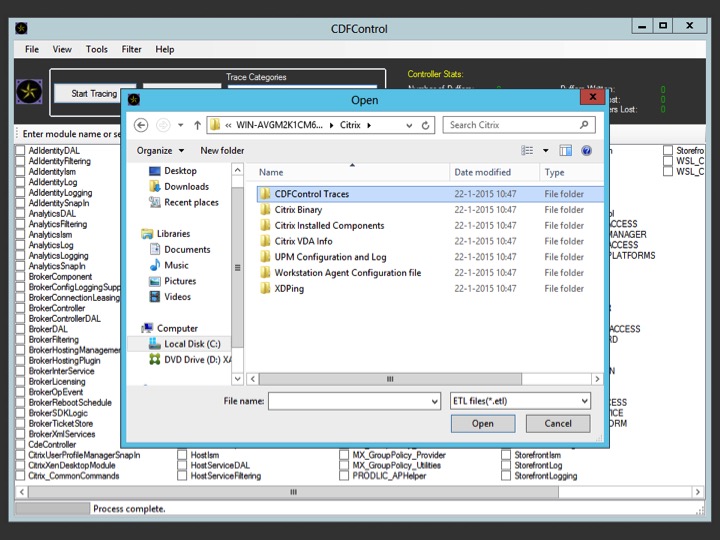Screen dimensions: 720x540
Task: Expand the Citrix breadcrumb arrow
Action: (x=369, y=125)
